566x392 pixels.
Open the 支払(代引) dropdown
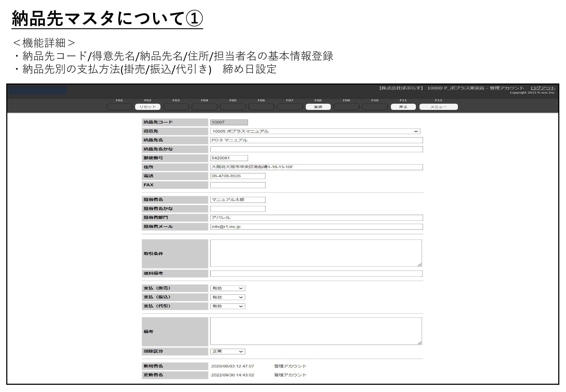click(x=227, y=306)
